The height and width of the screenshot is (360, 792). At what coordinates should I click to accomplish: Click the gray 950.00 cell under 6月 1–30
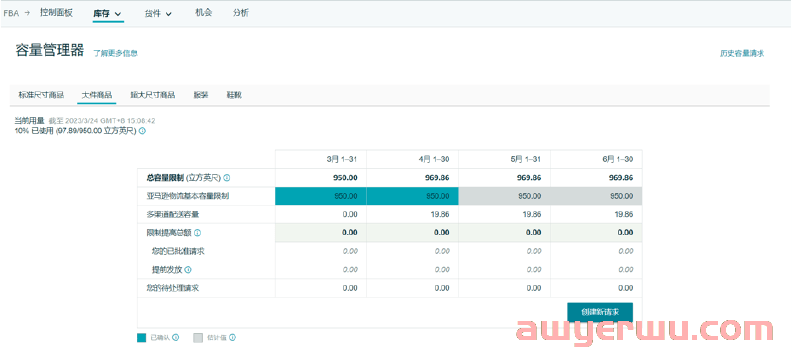point(597,196)
